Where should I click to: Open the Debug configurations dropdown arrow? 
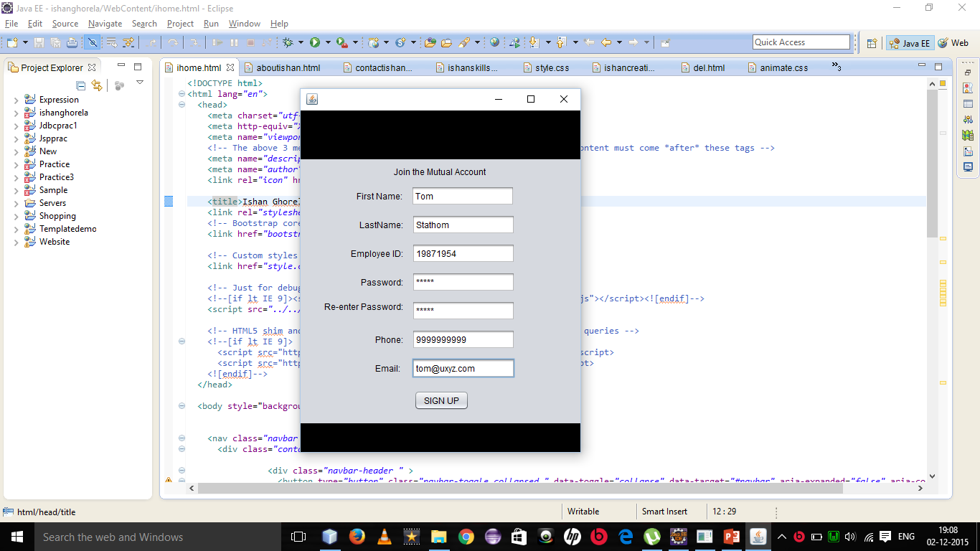coord(301,43)
